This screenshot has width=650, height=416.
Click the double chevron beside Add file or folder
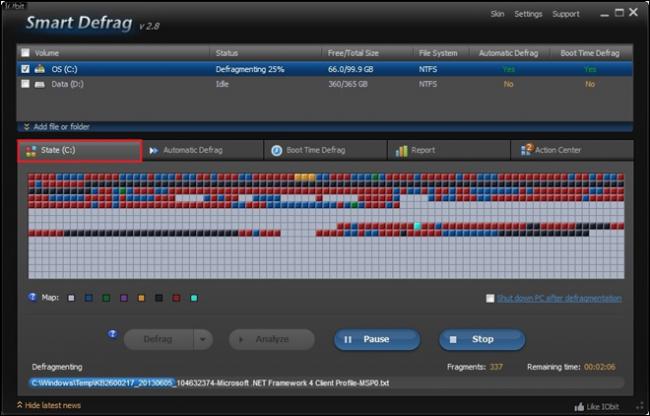(27, 127)
